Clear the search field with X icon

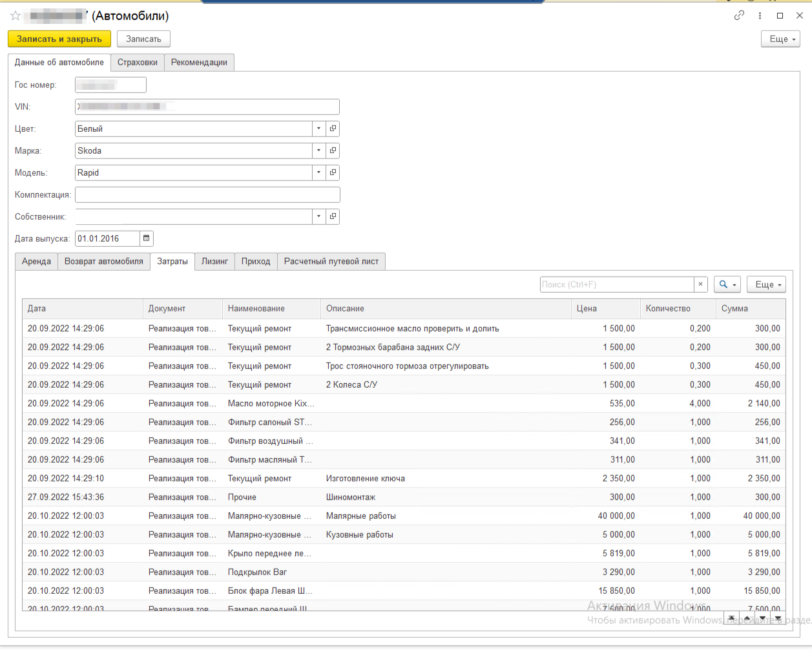pyautogui.click(x=700, y=284)
